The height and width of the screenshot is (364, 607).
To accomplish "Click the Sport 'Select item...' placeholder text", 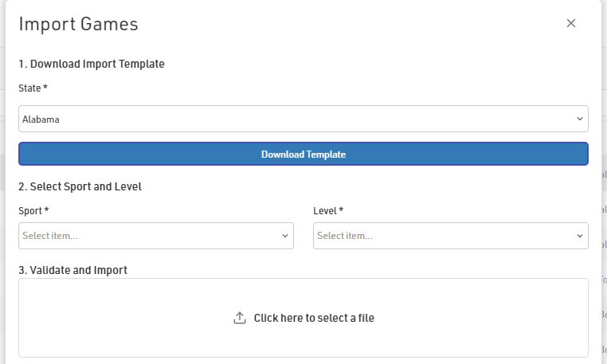I will click(50, 236).
